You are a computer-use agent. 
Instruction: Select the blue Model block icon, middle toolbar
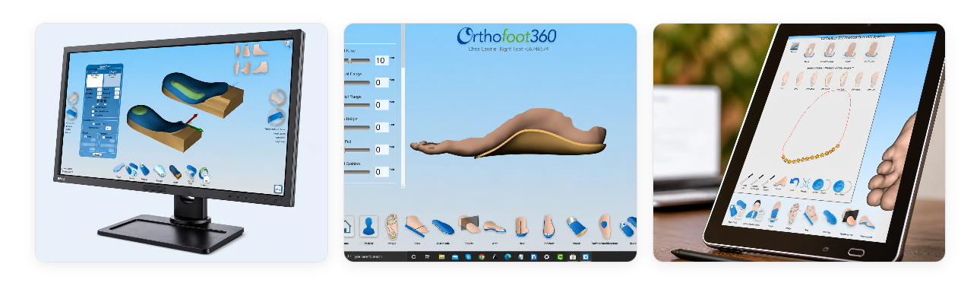576,226
